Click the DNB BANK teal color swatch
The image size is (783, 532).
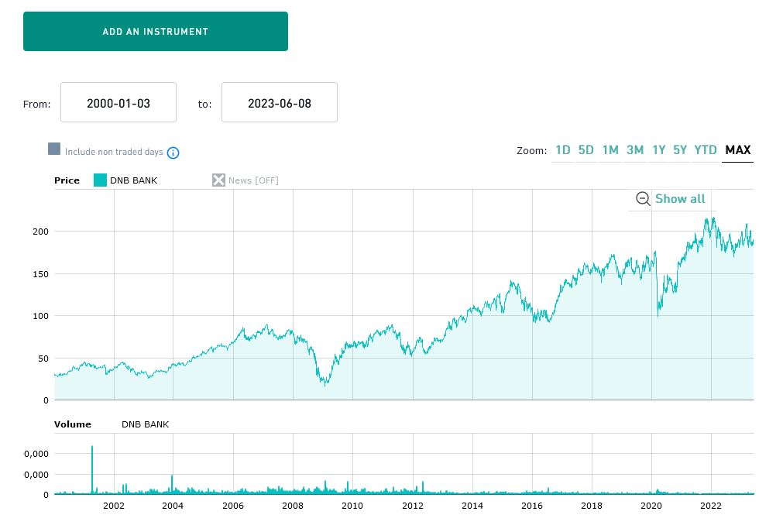tap(100, 180)
